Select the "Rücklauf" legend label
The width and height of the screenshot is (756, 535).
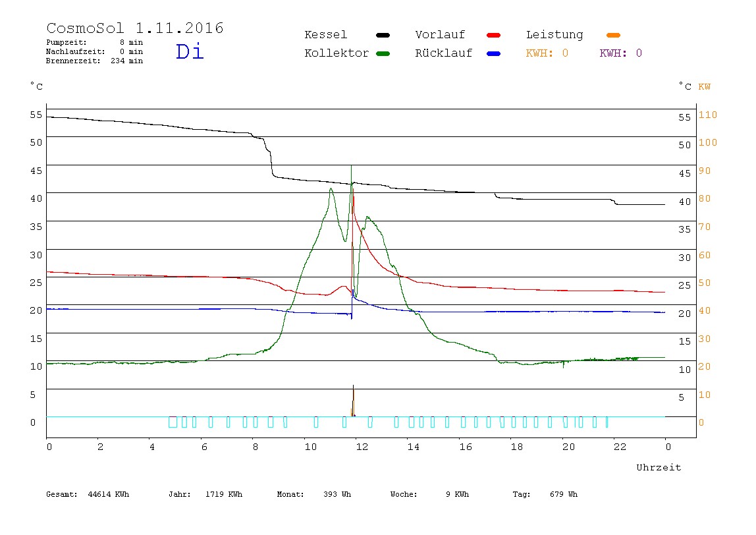pyautogui.click(x=444, y=53)
